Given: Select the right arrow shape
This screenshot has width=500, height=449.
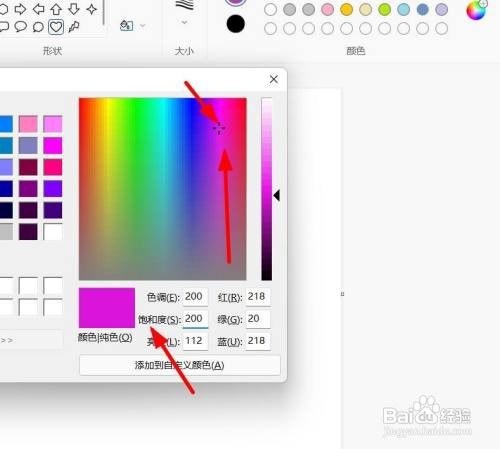Looking at the screenshot, I should (21, 9).
